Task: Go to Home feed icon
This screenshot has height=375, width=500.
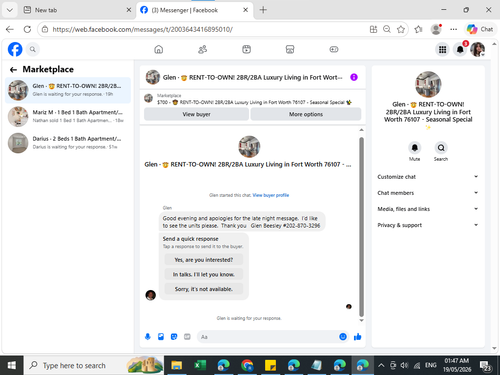Action: (159, 49)
